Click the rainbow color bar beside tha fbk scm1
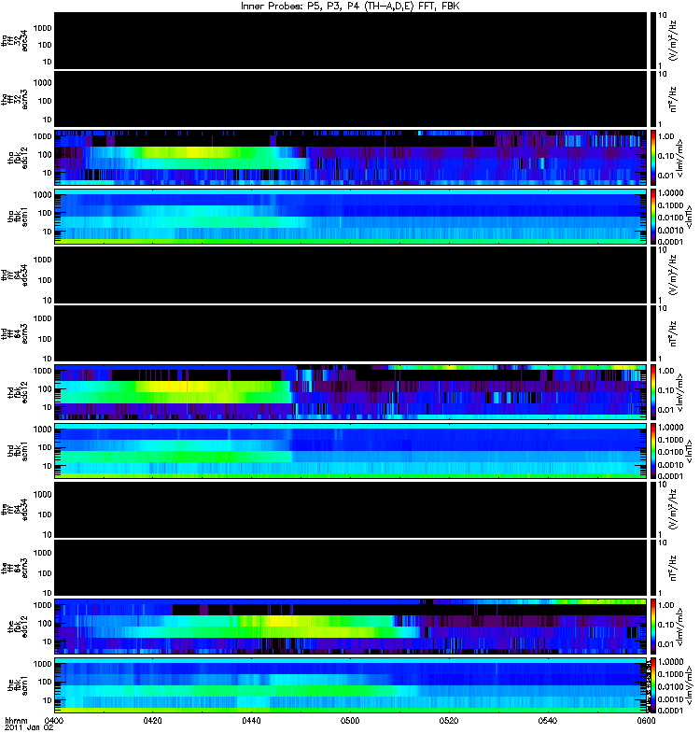This screenshot has width=700, height=747. point(652,217)
